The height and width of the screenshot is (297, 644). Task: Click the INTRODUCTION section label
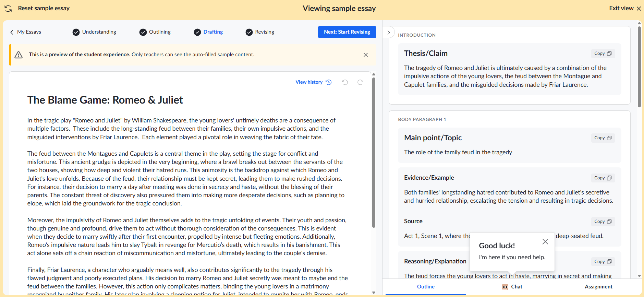click(417, 35)
